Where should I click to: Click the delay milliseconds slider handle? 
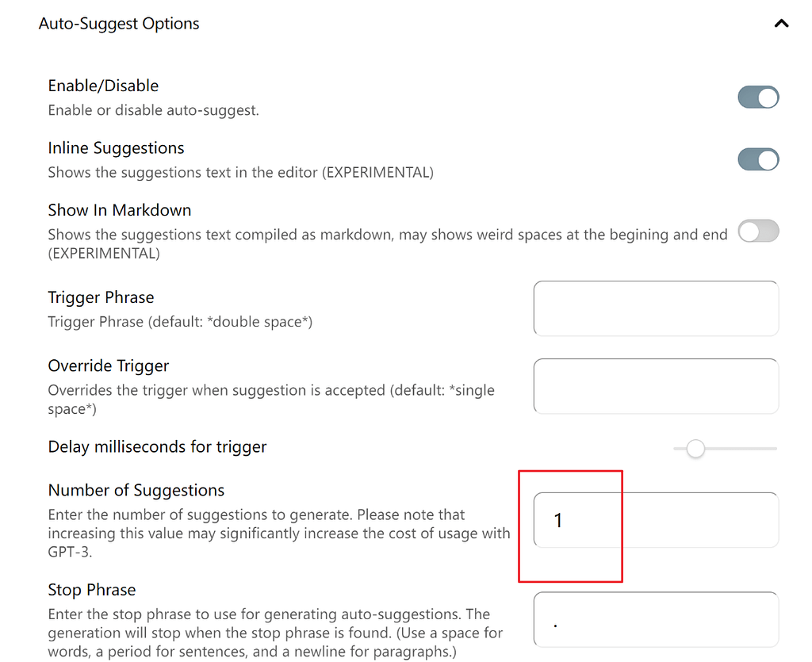point(695,449)
